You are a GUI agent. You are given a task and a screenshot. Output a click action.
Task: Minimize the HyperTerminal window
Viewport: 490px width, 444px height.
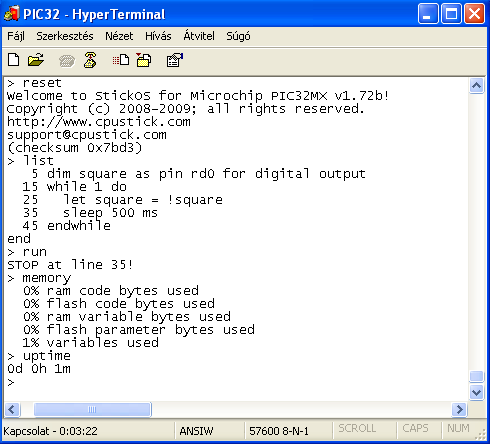point(428,14)
